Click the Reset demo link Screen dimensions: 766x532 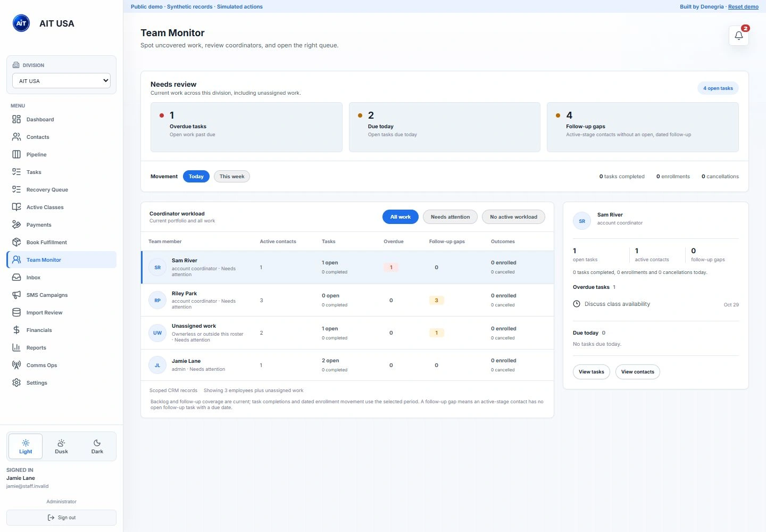coord(743,7)
